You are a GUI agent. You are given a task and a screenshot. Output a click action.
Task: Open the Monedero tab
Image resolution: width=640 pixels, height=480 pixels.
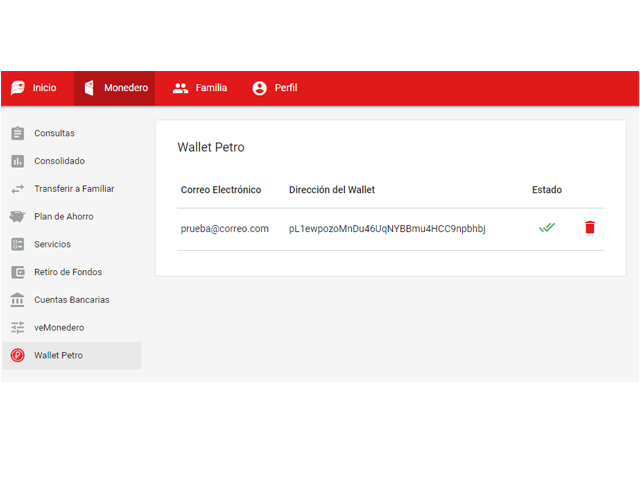tap(114, 88)
